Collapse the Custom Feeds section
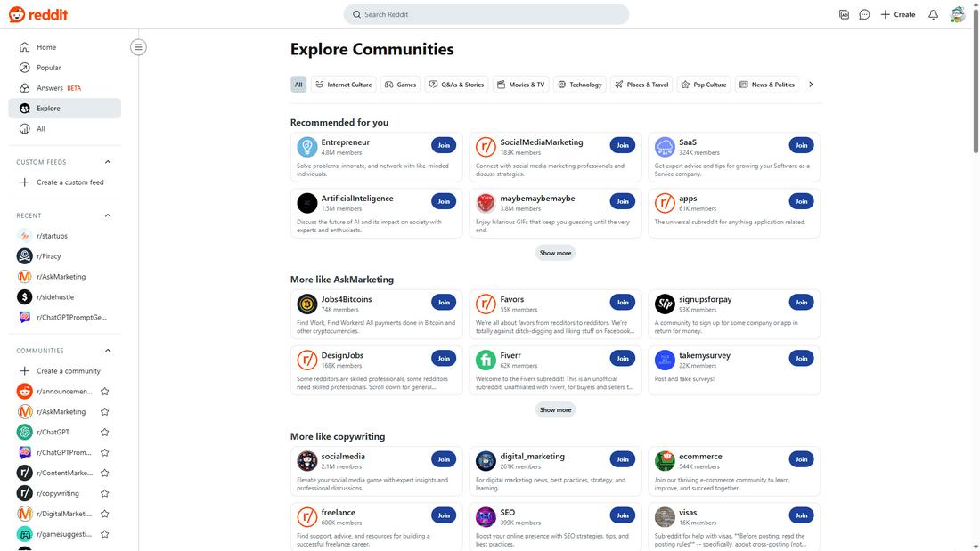 click(x=108, y=162)
